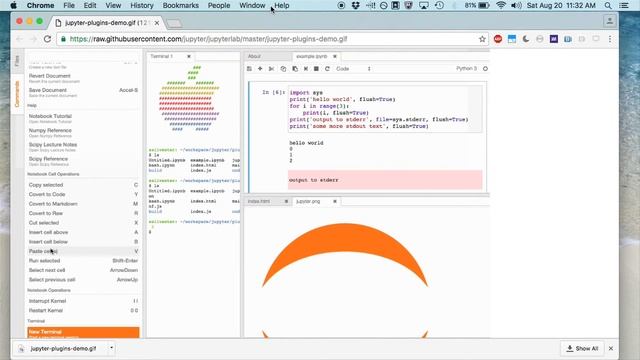Click the scissors cut-cell icon
Image resolution: width=640 pixels, height=360 pixels.
(271, 69)
